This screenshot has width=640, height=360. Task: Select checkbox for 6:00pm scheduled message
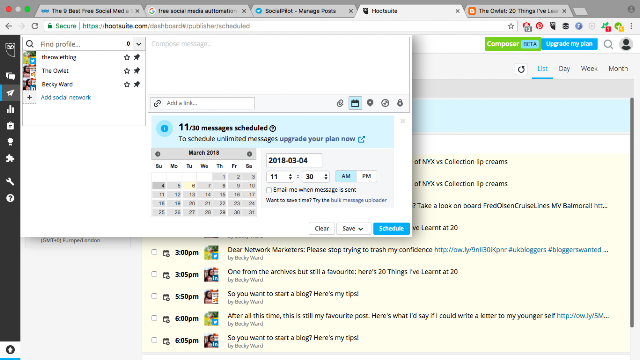154,318
